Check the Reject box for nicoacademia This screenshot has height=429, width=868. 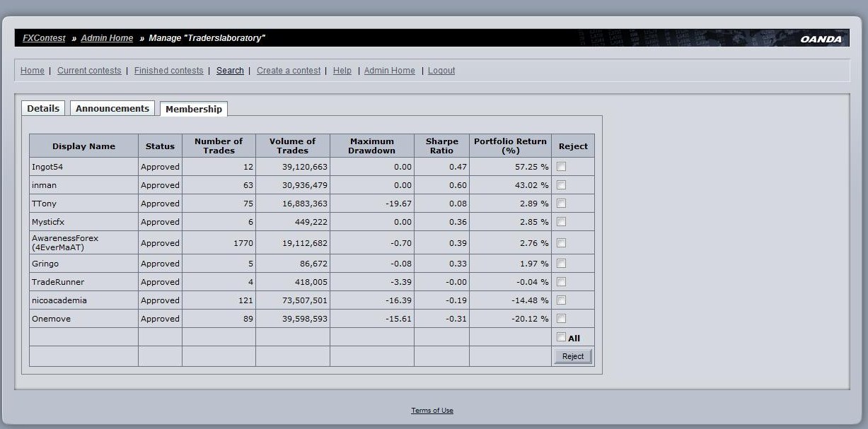561,300
